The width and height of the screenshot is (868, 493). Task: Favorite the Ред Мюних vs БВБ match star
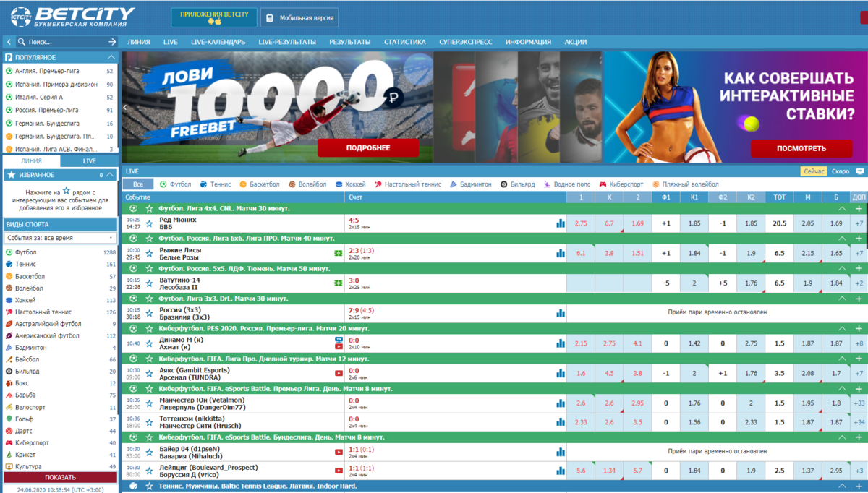(150, 223)
